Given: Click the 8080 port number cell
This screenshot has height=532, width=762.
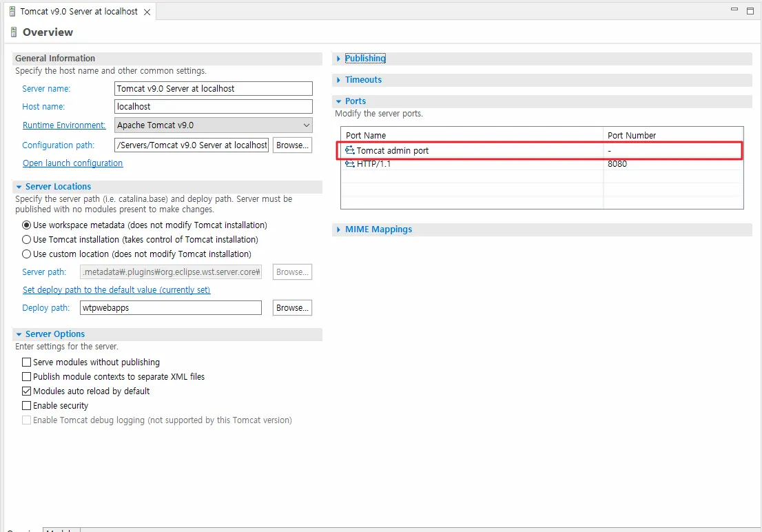Looking at the screenshot, I should point(672,164).
